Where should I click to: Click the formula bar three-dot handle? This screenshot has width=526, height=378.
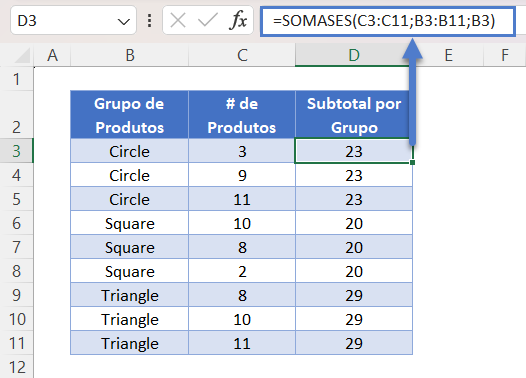point(150,21)
